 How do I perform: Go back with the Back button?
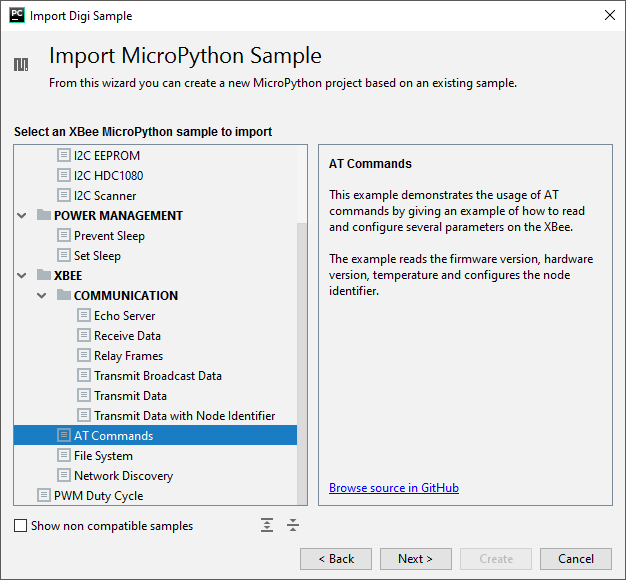[x=336, y=559]
